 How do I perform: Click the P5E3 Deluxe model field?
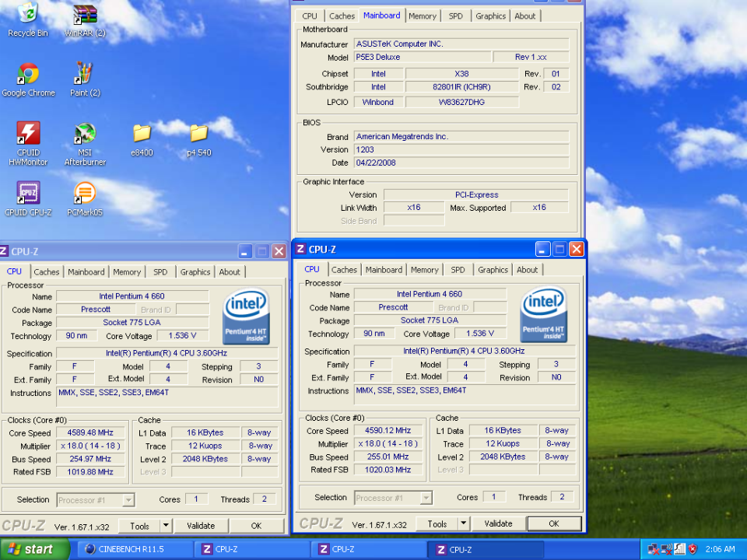click(x=423, y=57)
